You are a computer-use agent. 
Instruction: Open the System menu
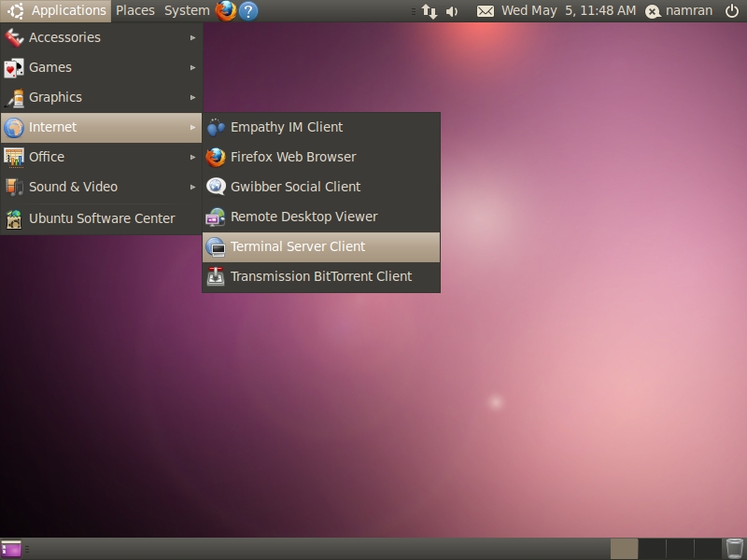pyautogui.click(x=187, y=11)
